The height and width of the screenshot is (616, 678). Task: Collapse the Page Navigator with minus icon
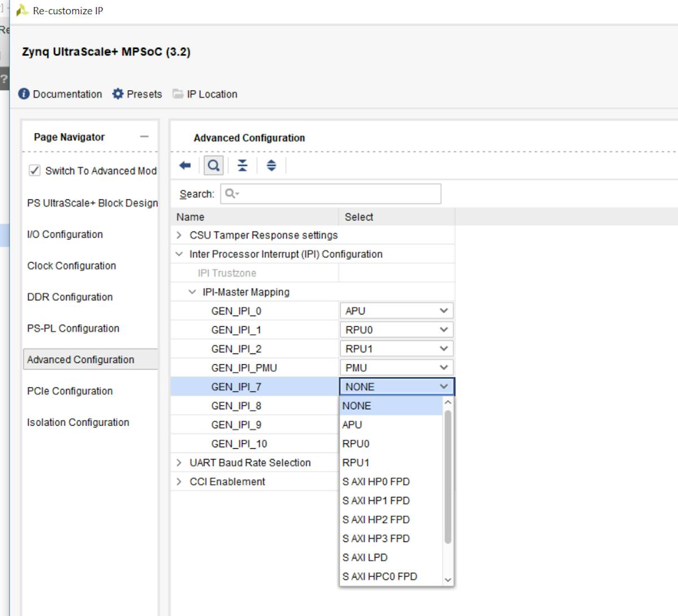[x=145, y=137]
